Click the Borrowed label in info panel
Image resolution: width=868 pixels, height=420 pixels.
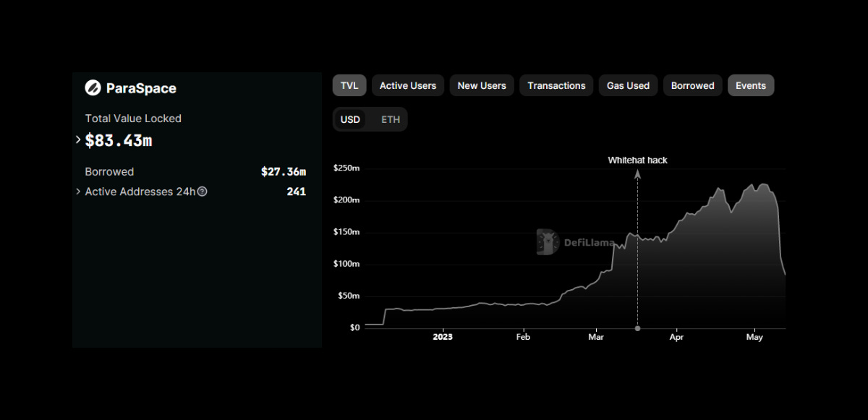click(109, 171)
